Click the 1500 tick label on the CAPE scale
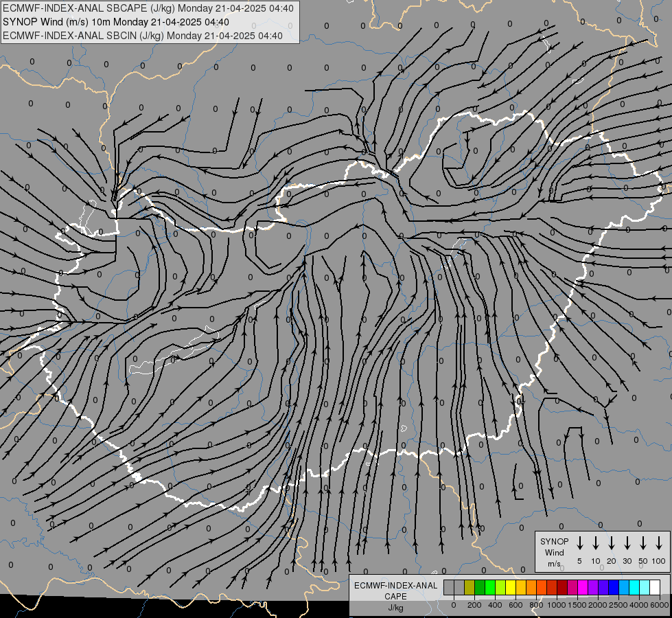Screen dimensions: 672x618 [577, 605]
